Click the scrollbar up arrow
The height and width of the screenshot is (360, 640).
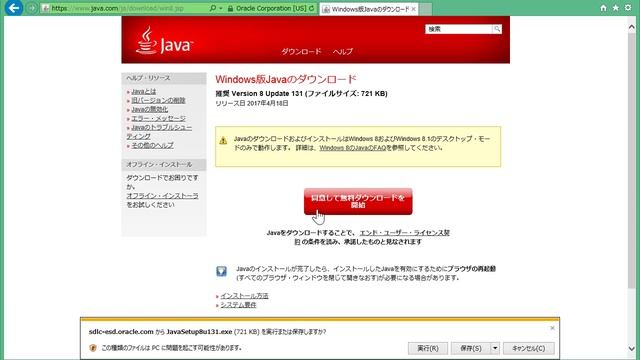point(631,27)
